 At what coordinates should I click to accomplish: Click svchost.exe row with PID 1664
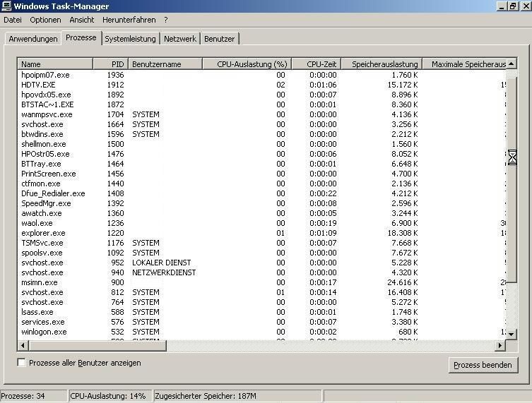(262, 124)
